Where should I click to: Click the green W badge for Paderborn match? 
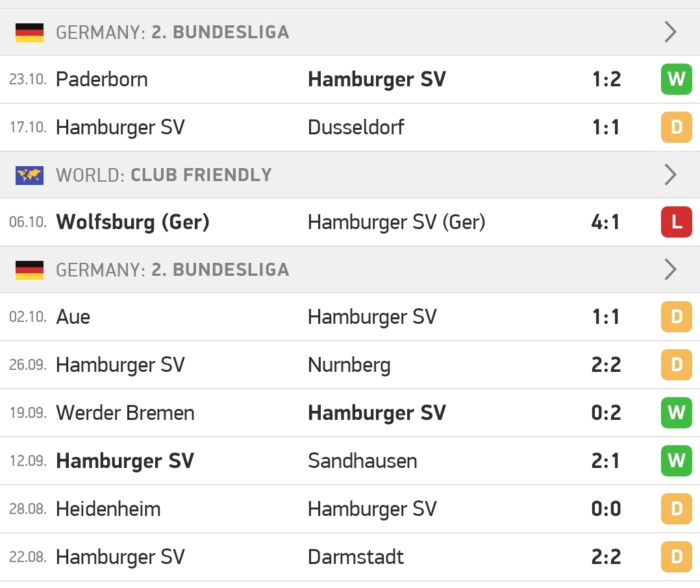pos(677,79)
